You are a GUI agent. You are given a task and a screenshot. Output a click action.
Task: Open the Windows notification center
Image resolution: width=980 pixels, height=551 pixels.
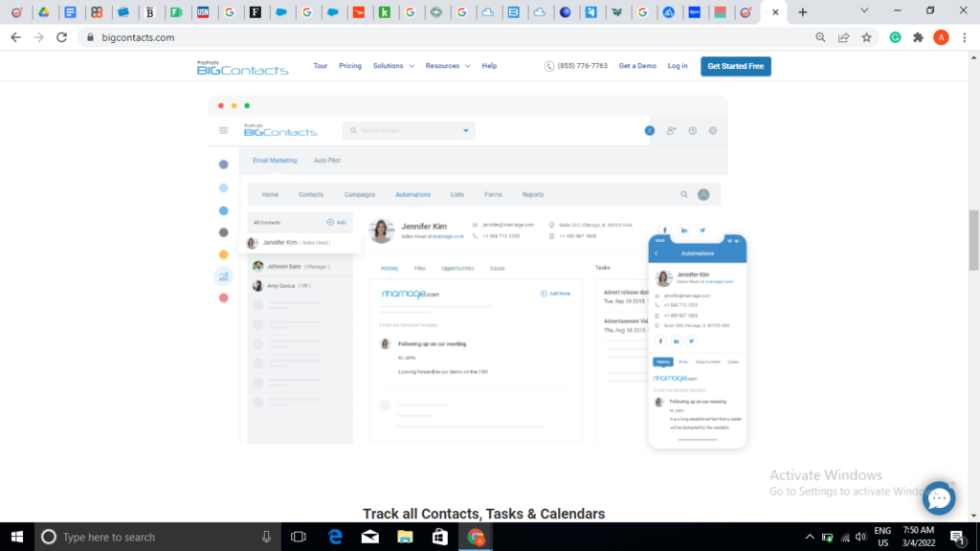pos(958,538)
